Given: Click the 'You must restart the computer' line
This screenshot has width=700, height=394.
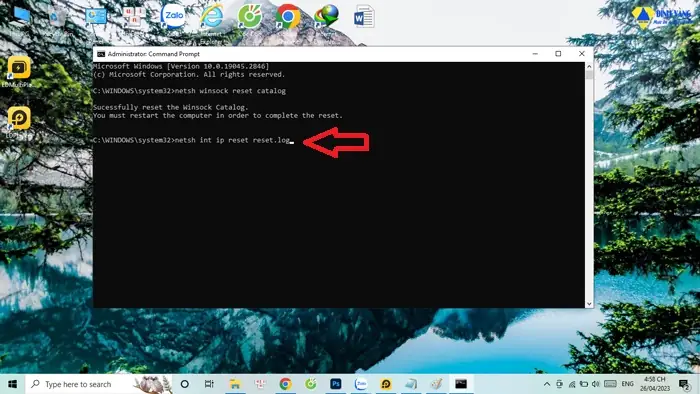Looking at the screenshot, I should [218, 116].
